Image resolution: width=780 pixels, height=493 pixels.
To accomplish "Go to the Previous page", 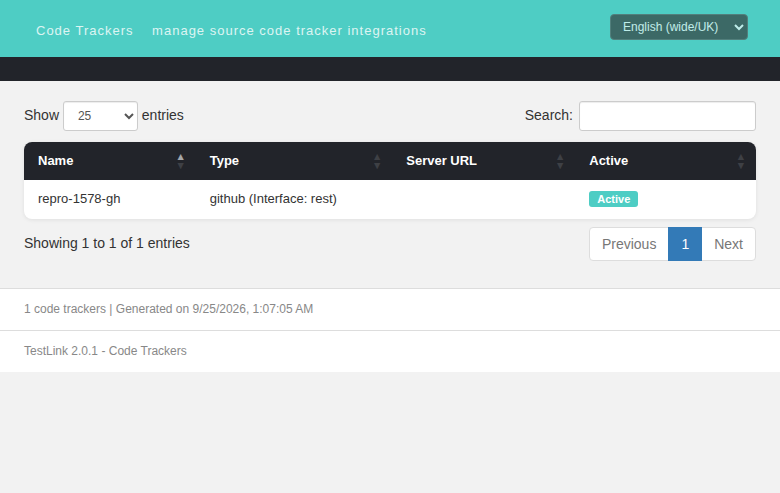I will point(629,244).
